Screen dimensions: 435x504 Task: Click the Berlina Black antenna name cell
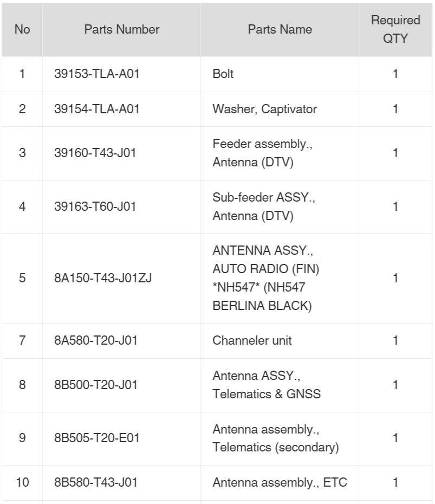(x=280, y=279)
